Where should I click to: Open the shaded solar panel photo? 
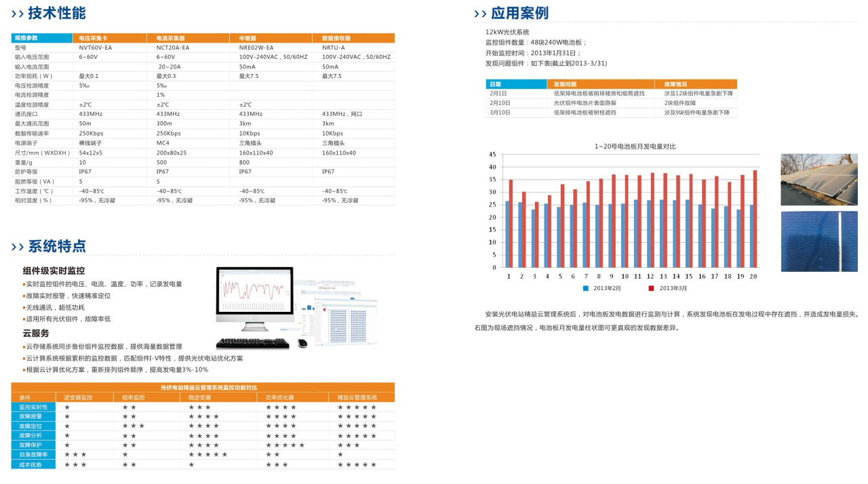[818, 180]
